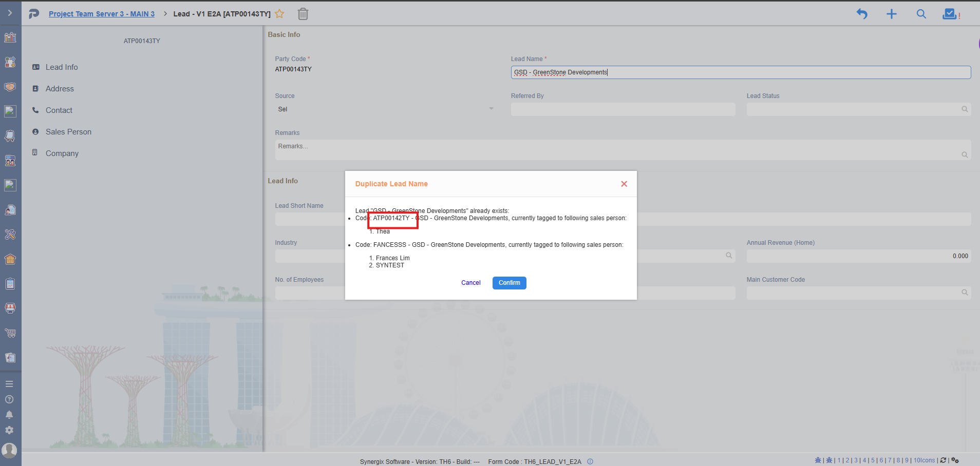Close the Duplicate Lead Name dialog
This screenshot has width=980, height=466.
click(x=624, y=184)
